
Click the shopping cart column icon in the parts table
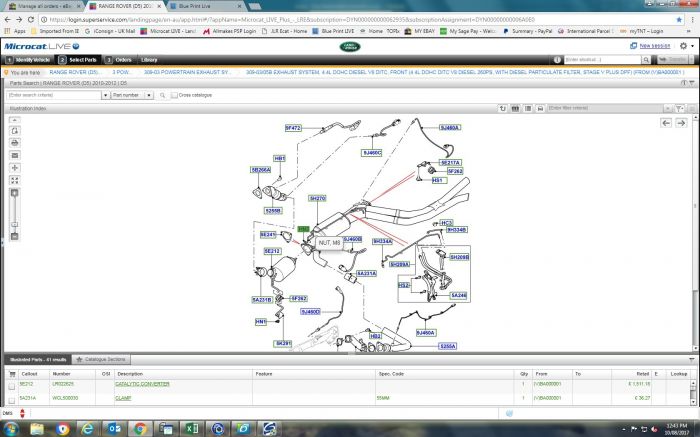click(x=12, y=374)
